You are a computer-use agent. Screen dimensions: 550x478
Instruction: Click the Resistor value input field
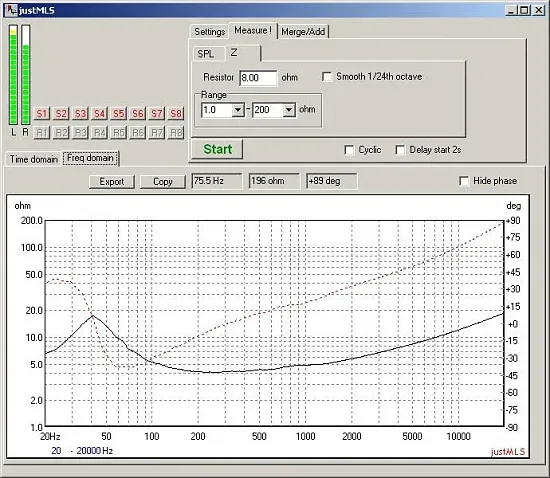(258, 78)
